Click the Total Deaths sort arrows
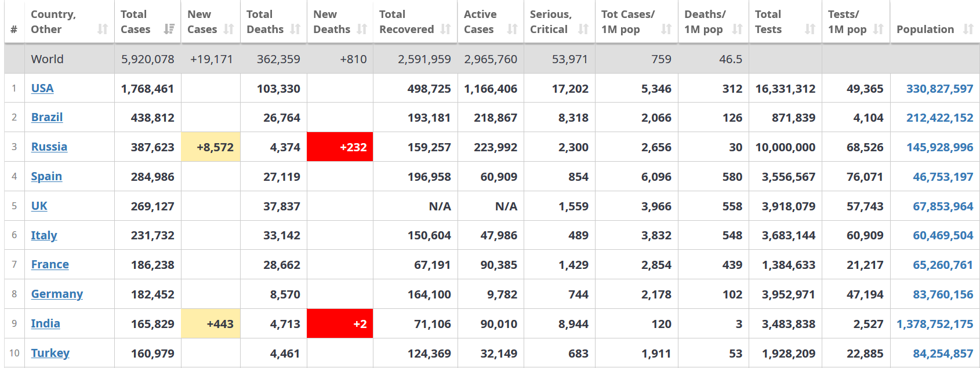 (295, 29)
